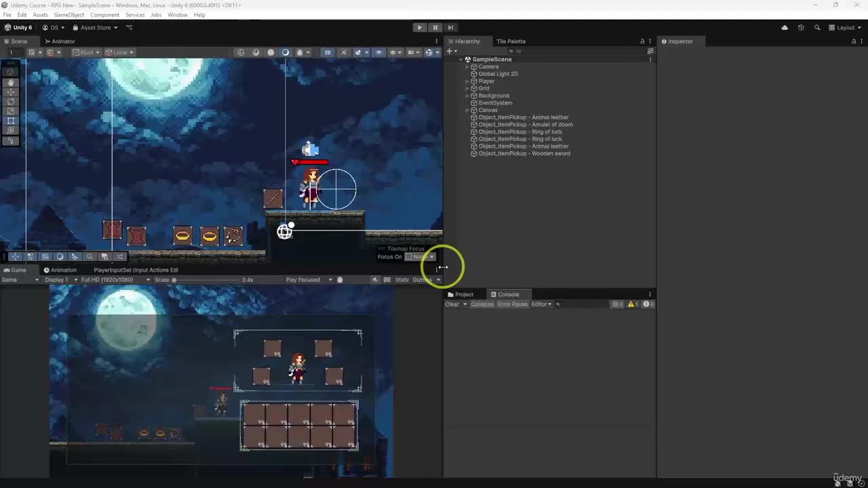The image size is (868, 488).
Task: Select the Hand view tool in Scene toolbar
Action: pyautogui.click(x=11, y=83)
